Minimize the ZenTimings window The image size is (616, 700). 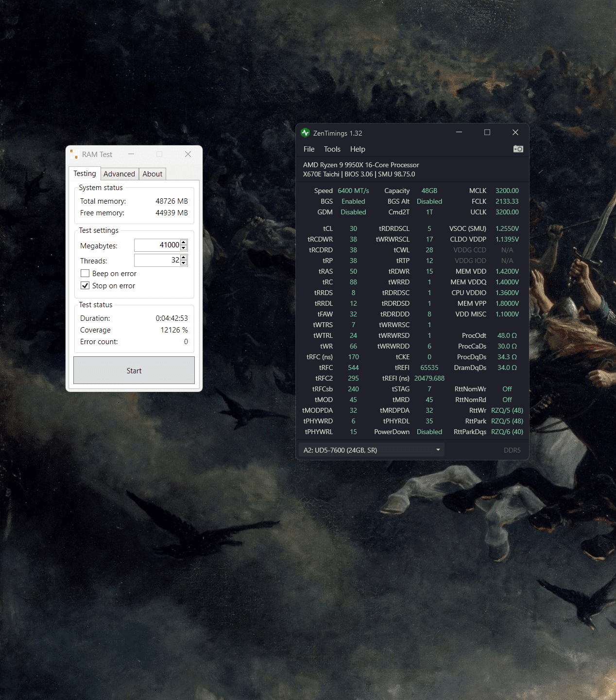459,132
